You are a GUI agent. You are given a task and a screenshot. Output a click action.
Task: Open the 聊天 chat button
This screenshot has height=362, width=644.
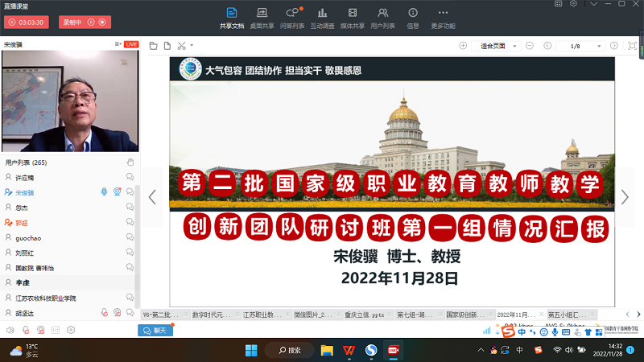click(155, 331)
